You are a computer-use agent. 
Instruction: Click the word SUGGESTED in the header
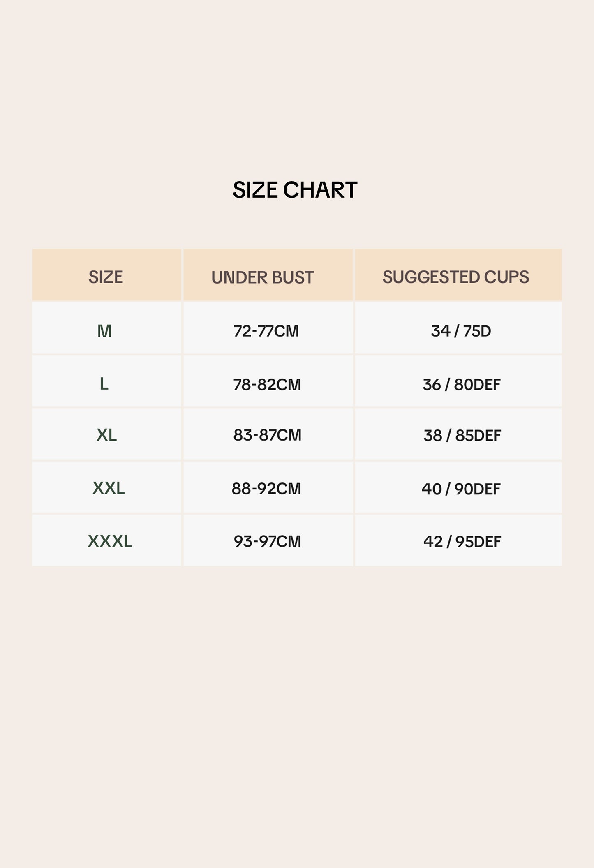point(431,277)
